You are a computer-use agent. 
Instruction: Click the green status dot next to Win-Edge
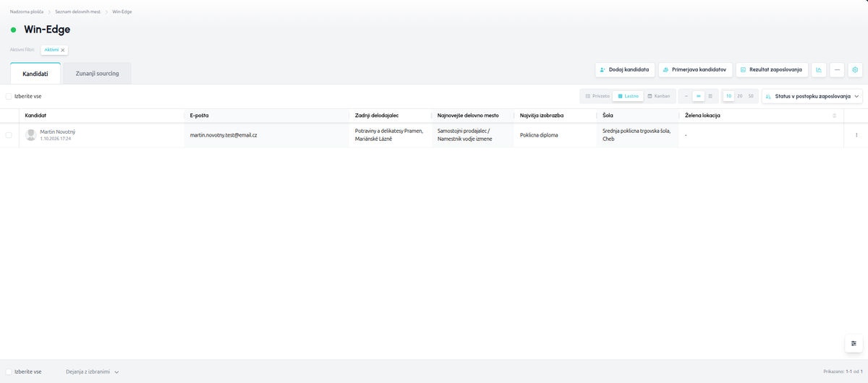click(14, 30)
